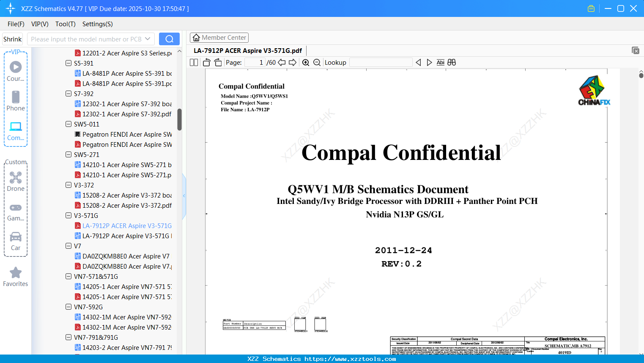Image resolution: width=644 pixels, height=363 pixels.
Task: Open the 12302-1 Aspire S7-392 PDF
Action: pos(123,114)
